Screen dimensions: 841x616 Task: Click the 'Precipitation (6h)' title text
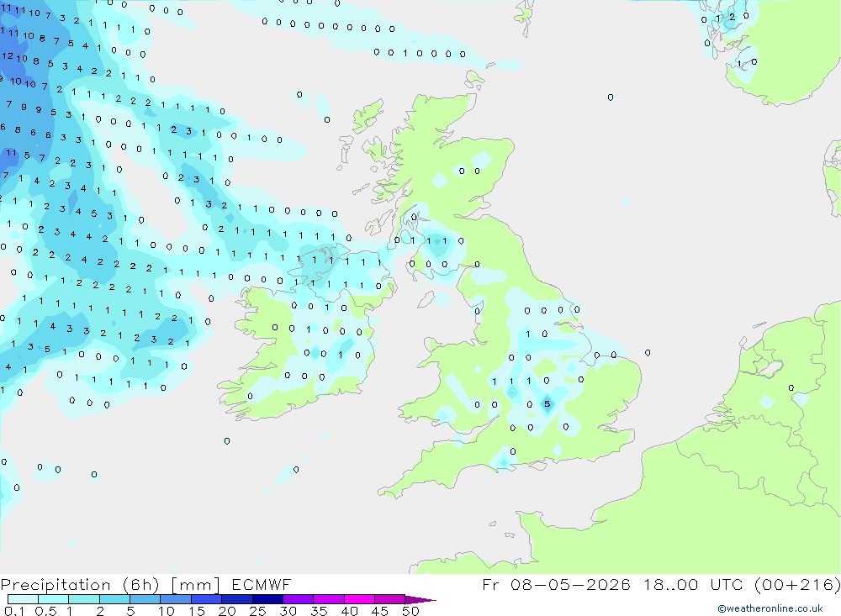80,585
